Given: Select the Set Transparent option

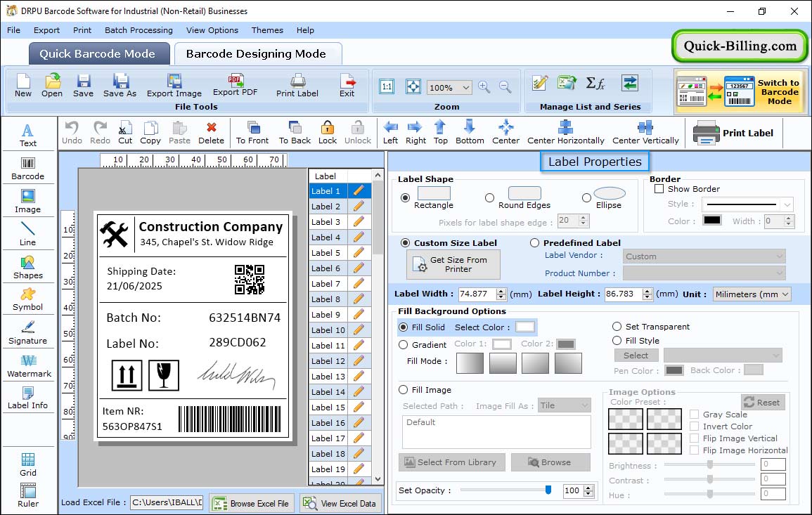Looking at the screenshot, I should (x=617, y=327).
